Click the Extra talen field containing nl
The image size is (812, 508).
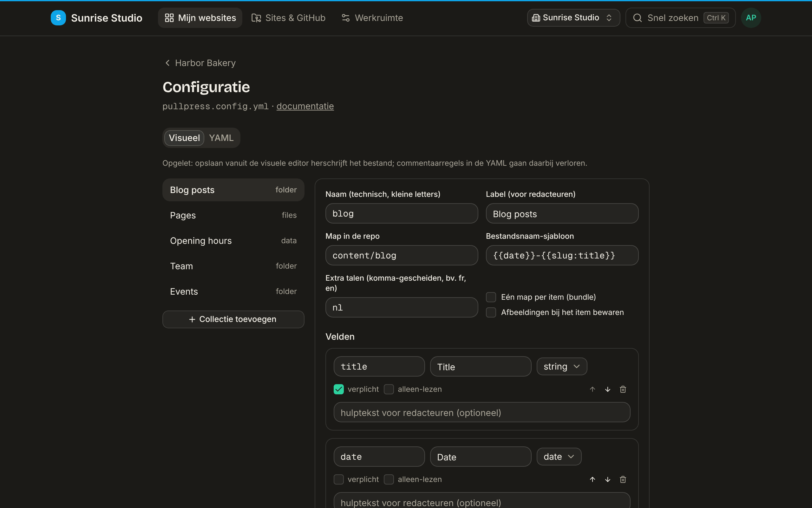click(x=402, y=307)
